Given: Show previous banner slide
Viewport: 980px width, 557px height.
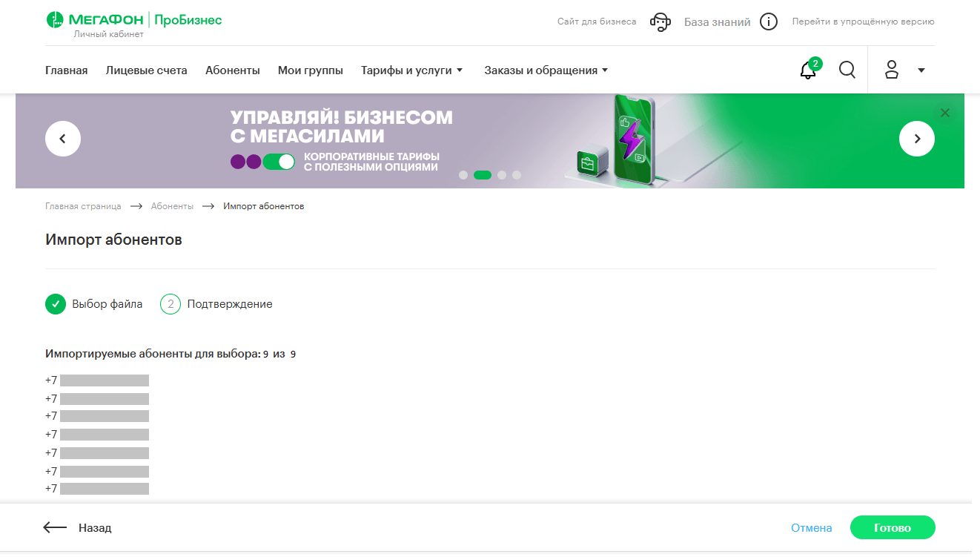Looking at the screenshot, I should pyautogui.click(x=63, y=138).
